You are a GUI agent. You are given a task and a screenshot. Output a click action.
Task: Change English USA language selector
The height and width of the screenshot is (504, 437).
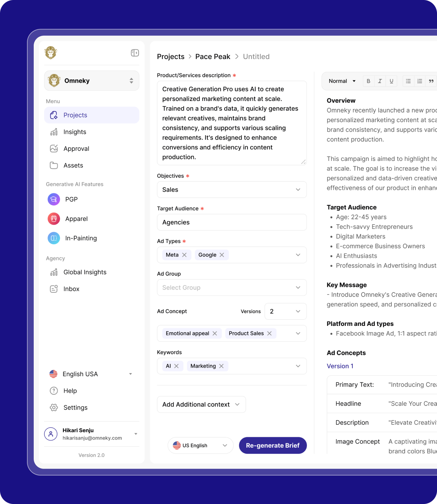[92, 374]
